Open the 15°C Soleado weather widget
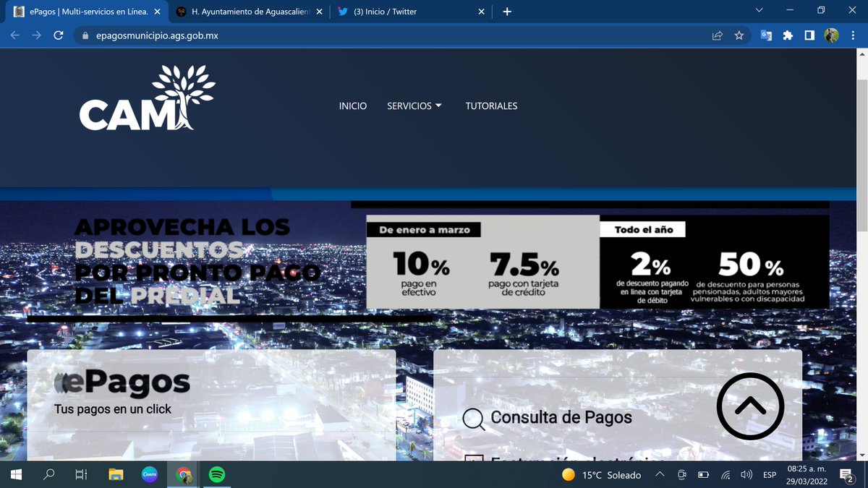Image resolution: width=868 pixels, height=488 pixels. (x=602, y=475)
